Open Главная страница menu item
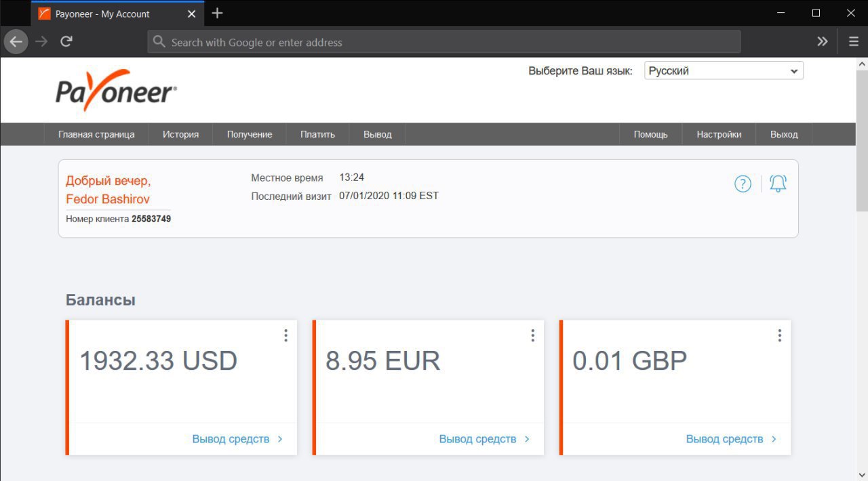Image resolution: width=868 pixels, height=481 pixels. [96, 134]
